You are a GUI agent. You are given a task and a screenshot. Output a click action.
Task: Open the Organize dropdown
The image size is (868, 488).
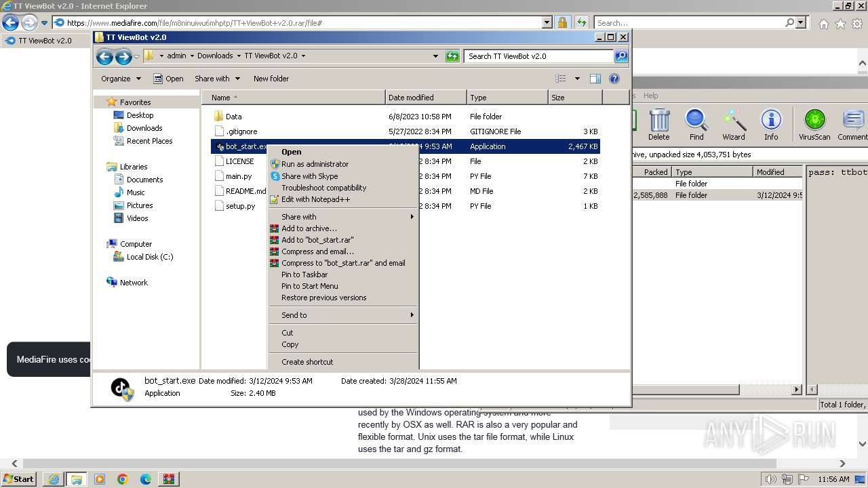(121, 79)
